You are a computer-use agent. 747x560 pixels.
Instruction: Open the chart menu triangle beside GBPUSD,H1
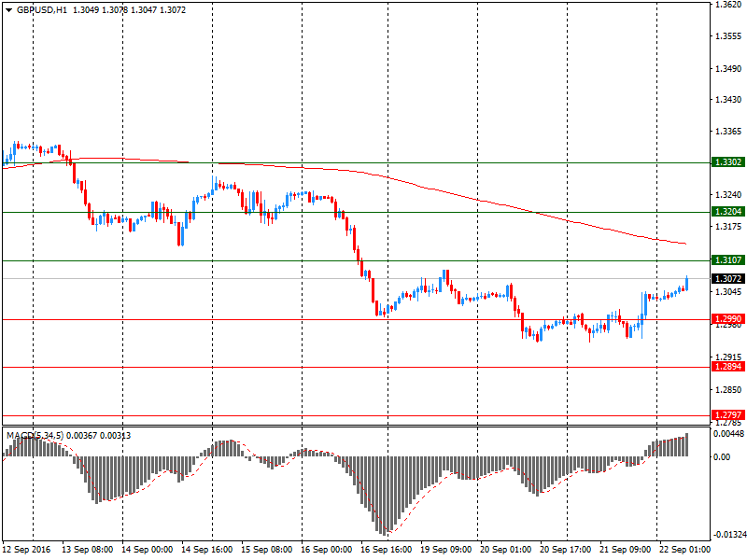[9, 10]
